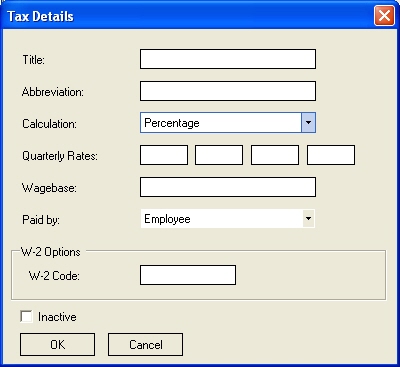400x367 pixels.
Task: Toggle the Inactive checkbox
Action: point(26,316)
